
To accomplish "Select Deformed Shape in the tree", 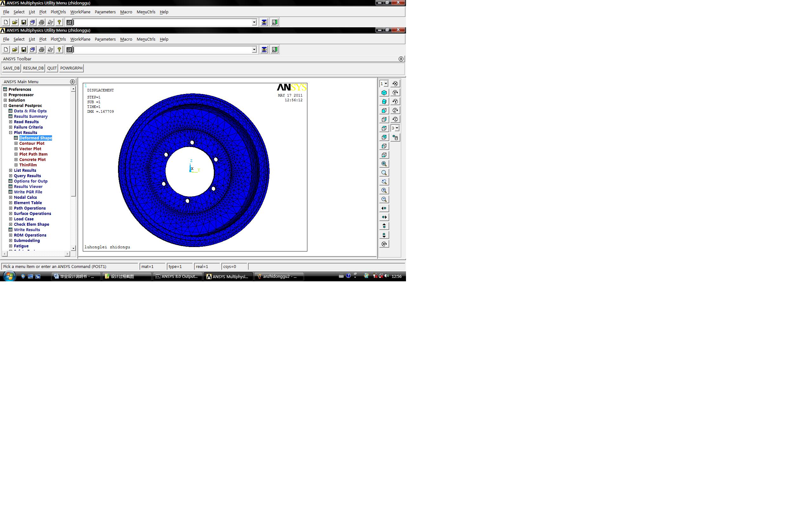I will (36, 138).
